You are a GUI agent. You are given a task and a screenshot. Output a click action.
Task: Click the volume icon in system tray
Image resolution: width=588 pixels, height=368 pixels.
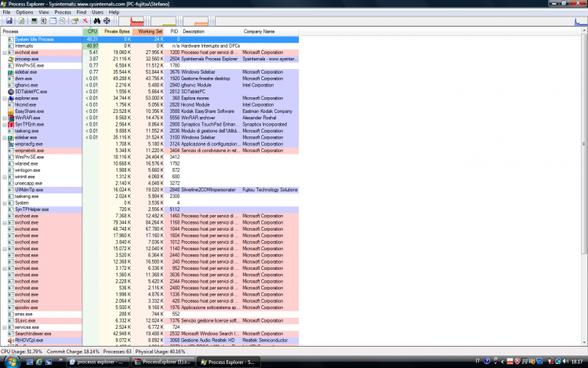point(565,362)
